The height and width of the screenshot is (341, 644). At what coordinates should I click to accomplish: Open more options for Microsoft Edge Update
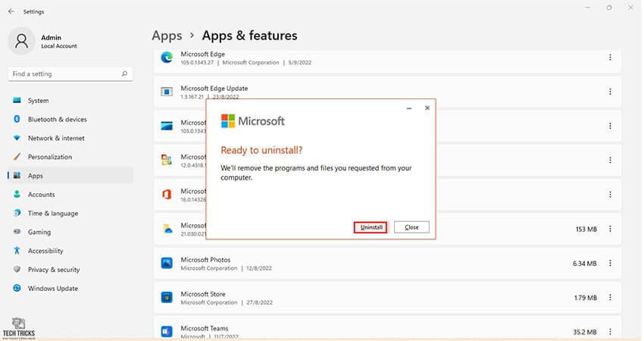click(610, 92)
